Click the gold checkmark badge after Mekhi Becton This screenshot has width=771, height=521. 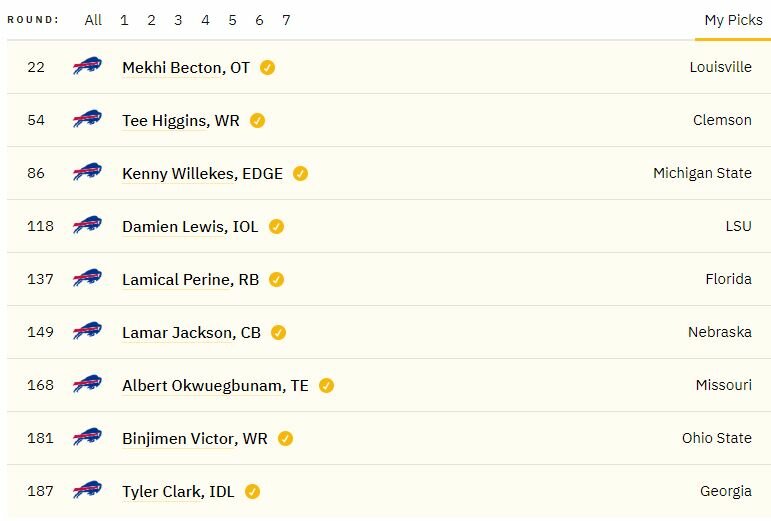tap(267, 67)
